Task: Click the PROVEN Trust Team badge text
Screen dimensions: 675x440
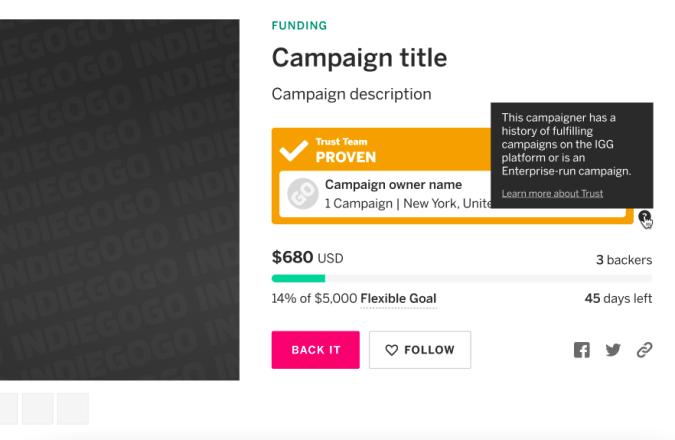Action: pyautogui.click(x=346, y=157)
